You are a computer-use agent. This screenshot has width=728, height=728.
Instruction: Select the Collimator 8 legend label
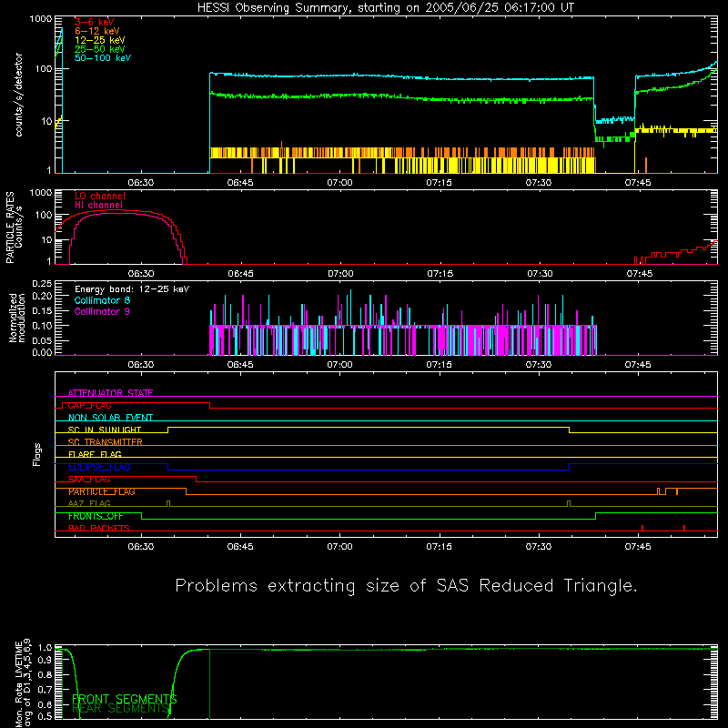[x=102, y=300]
